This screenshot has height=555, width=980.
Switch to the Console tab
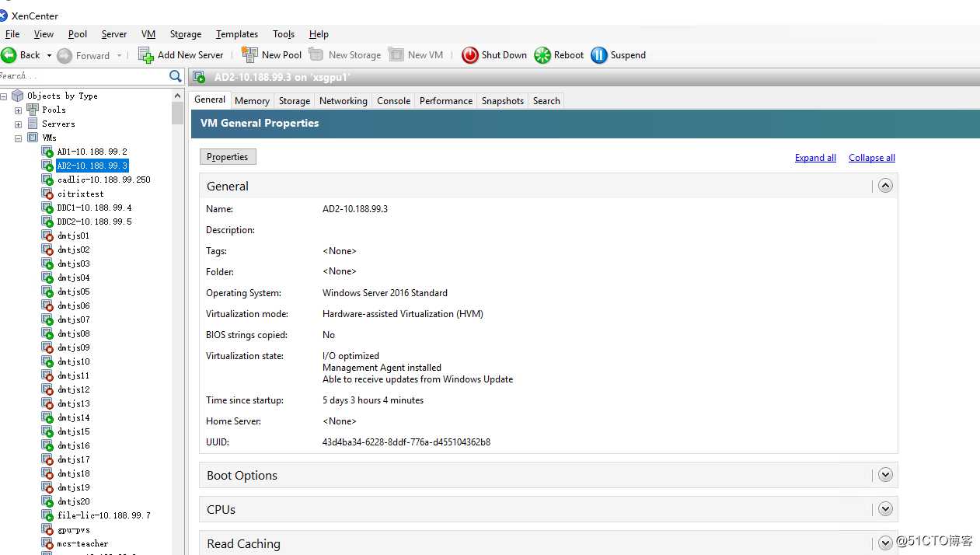point(393,101)
